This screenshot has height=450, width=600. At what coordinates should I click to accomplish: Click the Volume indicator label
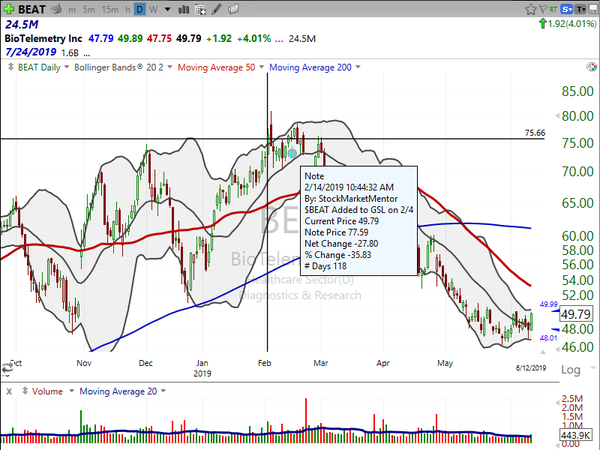coord(47,391)
